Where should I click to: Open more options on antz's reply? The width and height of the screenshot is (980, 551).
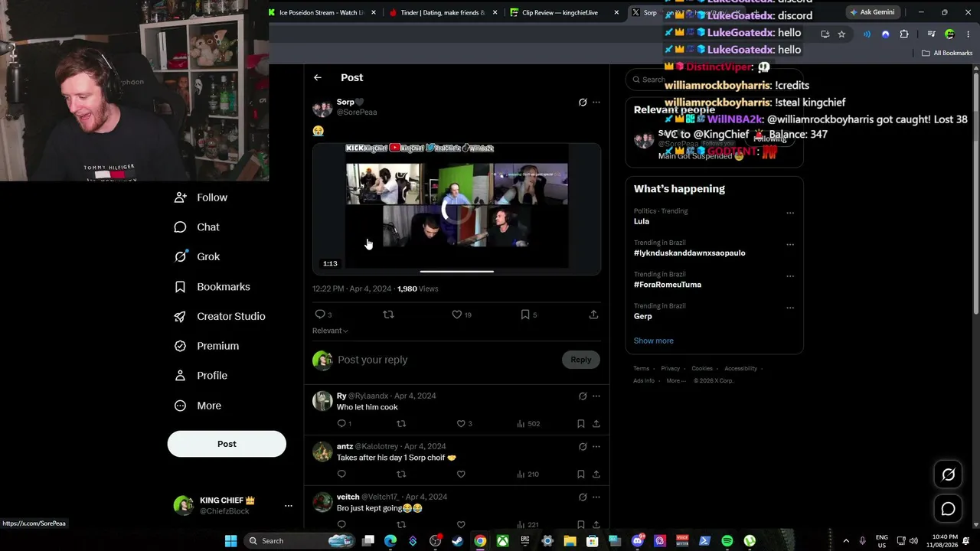(x=596, y=446)
